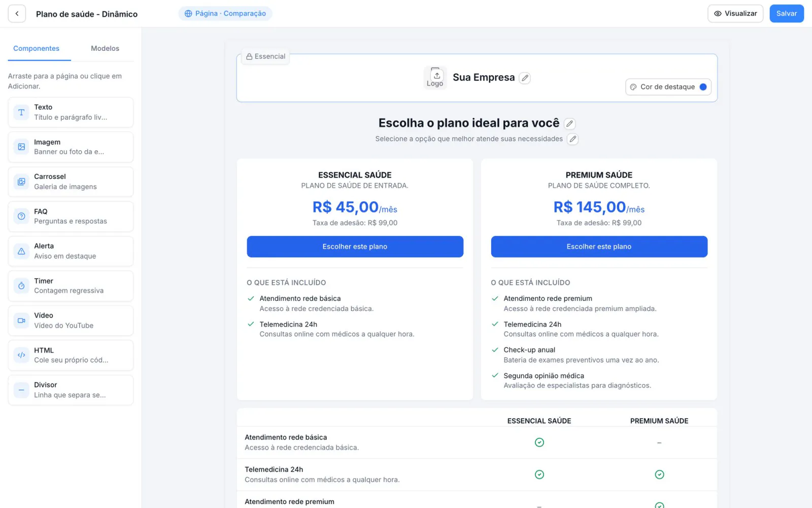
Task: Add the Texto component card
Action: click(x=71, y=112)
